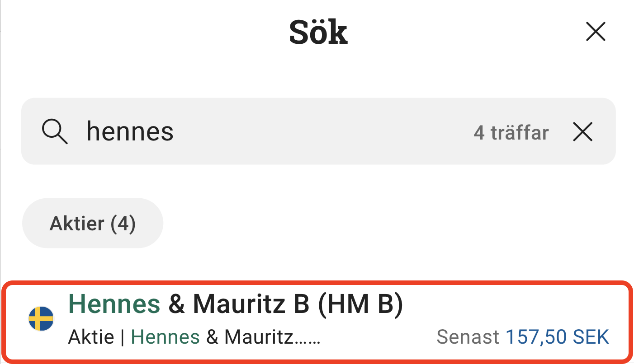Viewport: 634px width, 364px height.
Task: Click the "4 träffar" hit count
Action: (511, 133)
